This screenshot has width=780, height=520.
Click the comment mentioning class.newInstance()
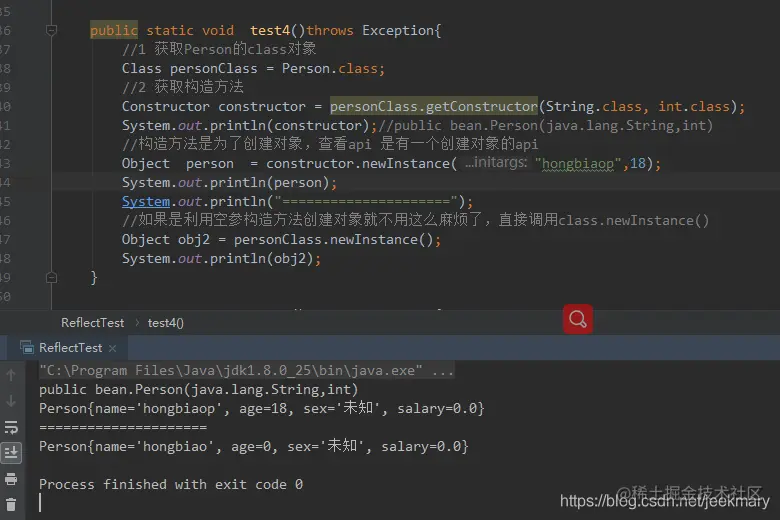tap(415, 220)
